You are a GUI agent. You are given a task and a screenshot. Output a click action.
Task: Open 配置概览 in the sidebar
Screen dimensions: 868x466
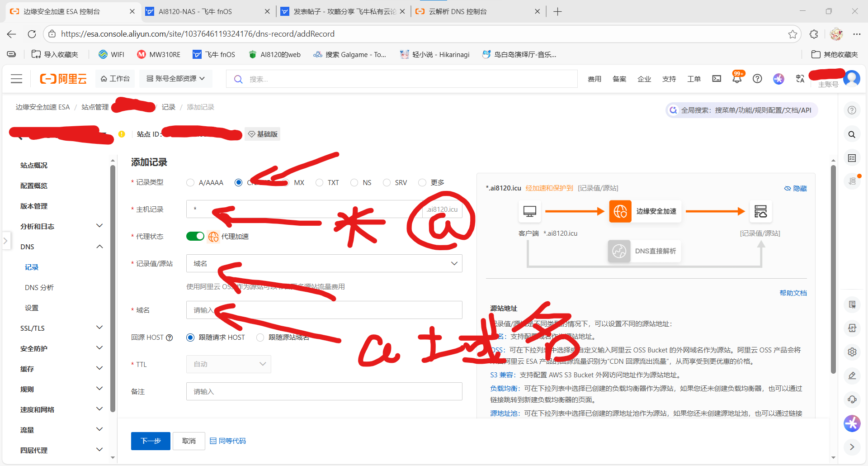pyautogui.click(x=34, y=185)
